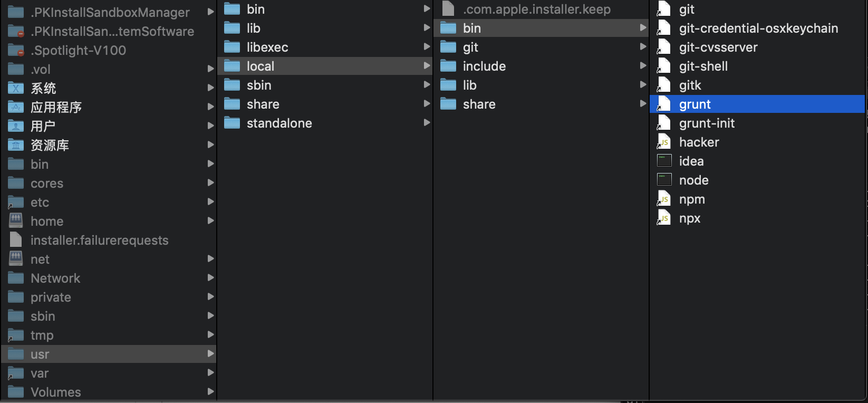Screen dimensions: 868x403
Task: Open the Volumes folder
Action: 109,392
